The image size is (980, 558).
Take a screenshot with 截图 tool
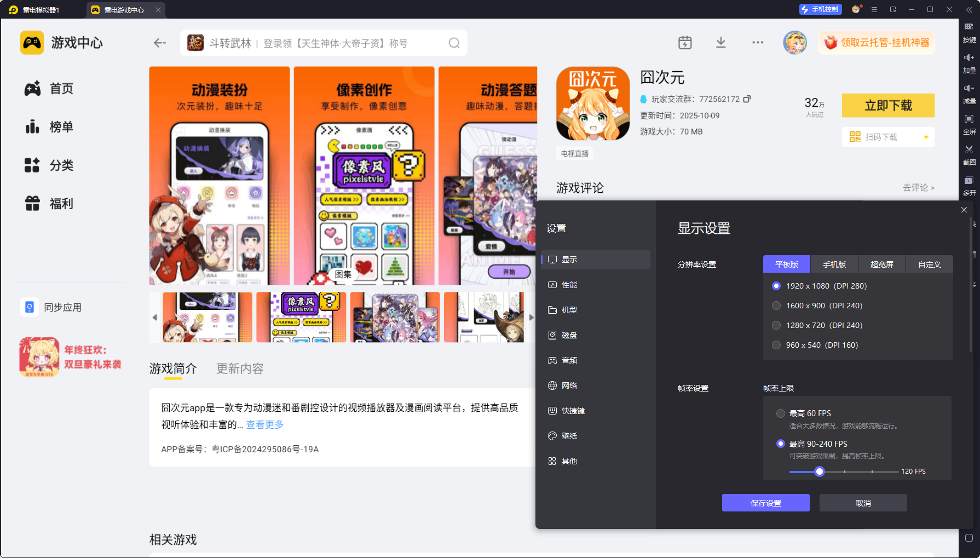(x=969, y=156)
